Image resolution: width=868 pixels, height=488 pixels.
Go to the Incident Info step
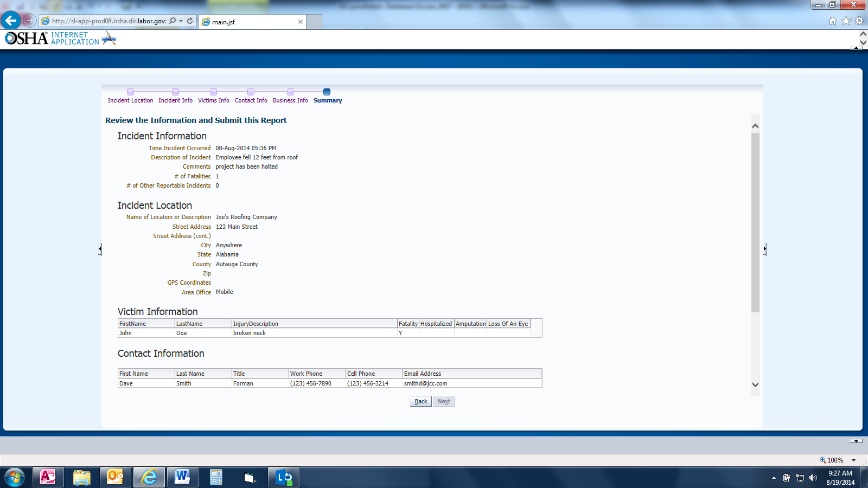[175, 100]
